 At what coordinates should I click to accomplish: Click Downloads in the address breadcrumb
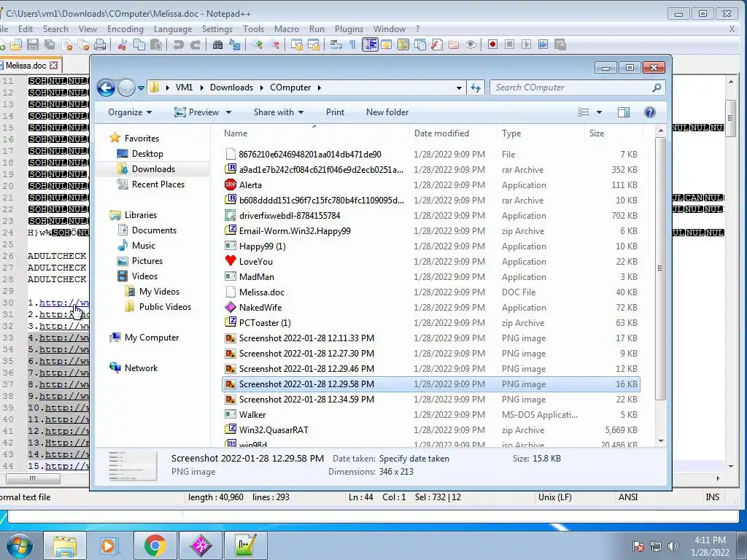[231, 87]
